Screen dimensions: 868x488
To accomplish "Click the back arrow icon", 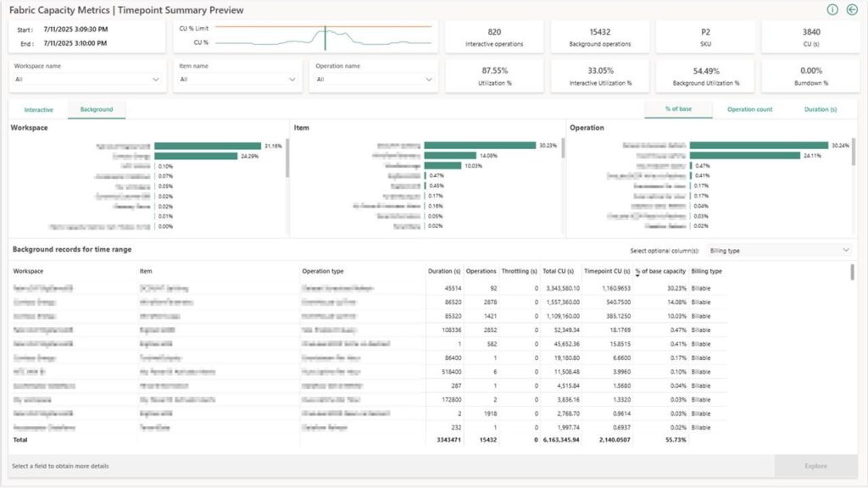I will pos(852,9).
